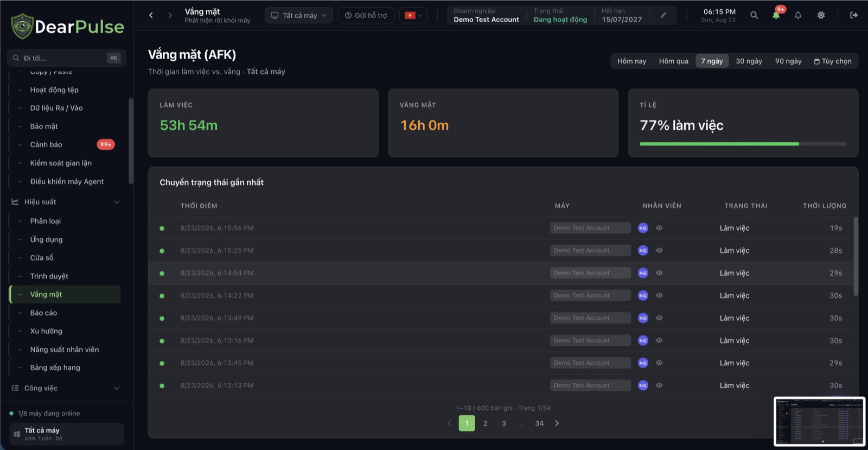Click the NQ avatar in the 6:12:45 PM row

(x=643, y=363)
